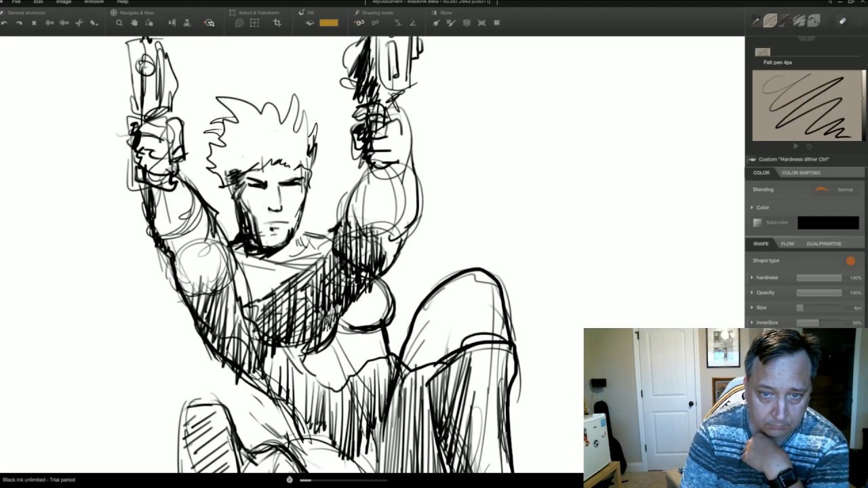Screen dimensions: 868x488
Task: Expand the Opacity parameter arrow
Action: [x=752, y=293]
